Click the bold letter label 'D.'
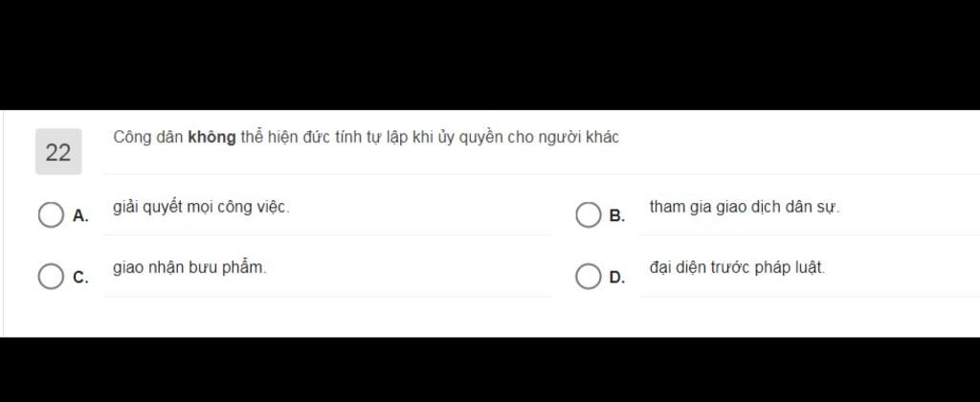 pos(617,278)
